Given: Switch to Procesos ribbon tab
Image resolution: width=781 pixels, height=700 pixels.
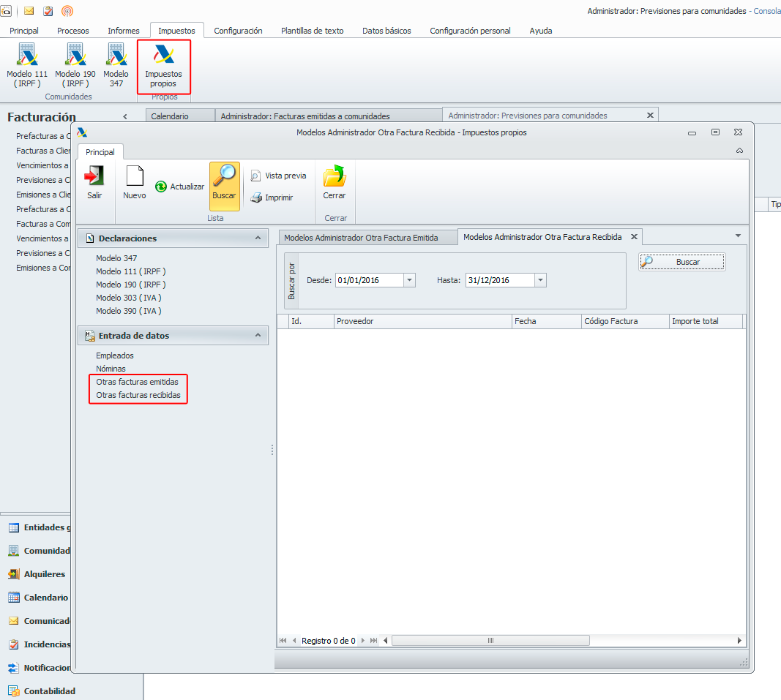Looking at the screenshot, I should [x=72, y=31].
